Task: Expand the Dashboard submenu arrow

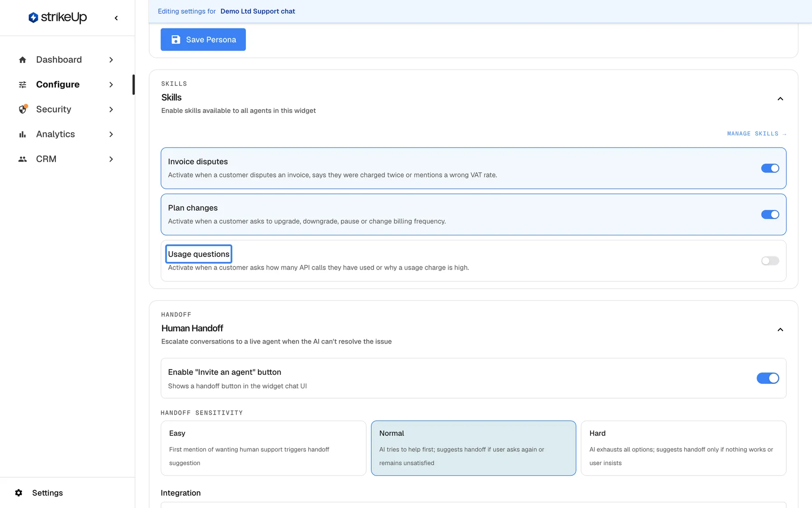Action: tap(111, 60)
